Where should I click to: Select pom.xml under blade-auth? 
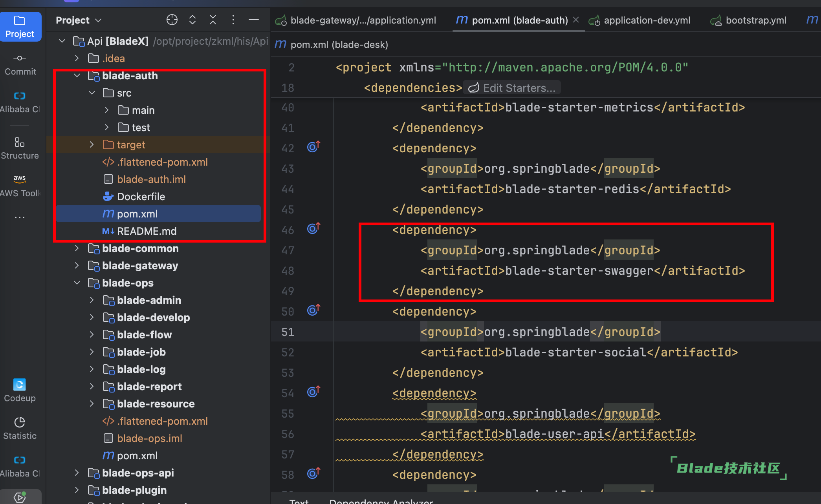[158, 214]
